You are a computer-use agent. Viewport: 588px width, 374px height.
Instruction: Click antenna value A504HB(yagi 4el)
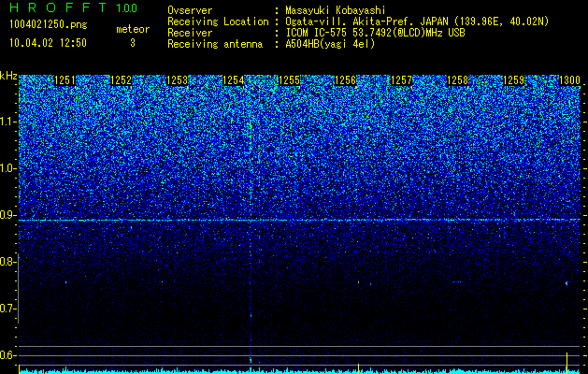[330, 44]
